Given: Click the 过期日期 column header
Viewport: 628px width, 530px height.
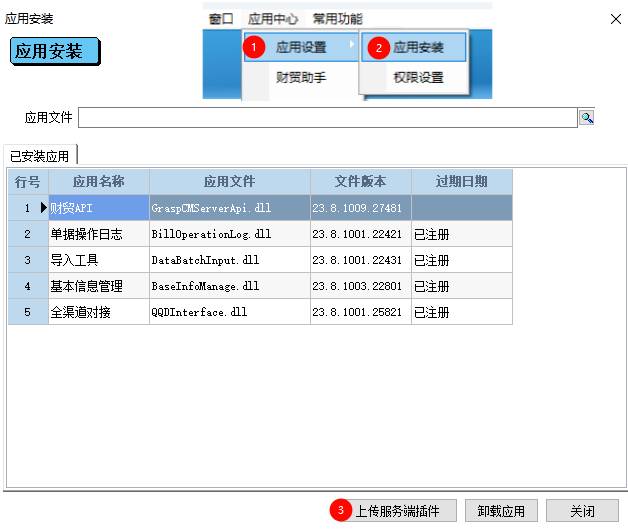Looking at the screenshot, I should [x=462, y=182].
